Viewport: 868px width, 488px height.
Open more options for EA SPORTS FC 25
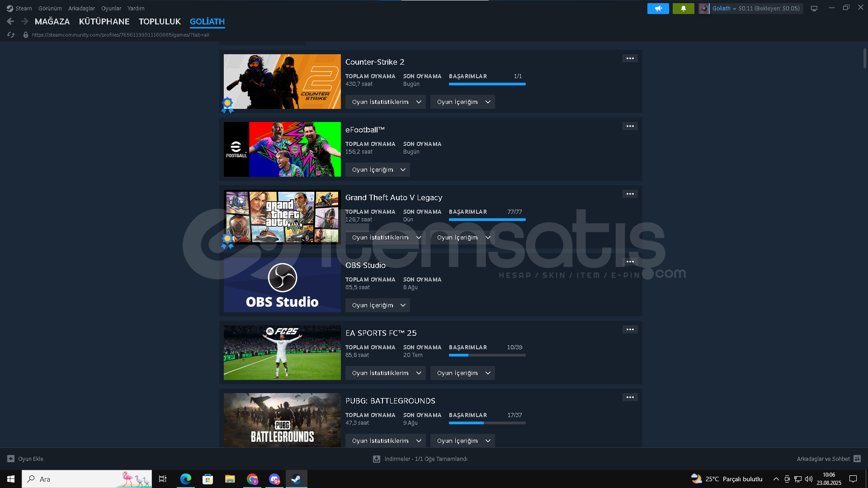[x=630, y=329]
